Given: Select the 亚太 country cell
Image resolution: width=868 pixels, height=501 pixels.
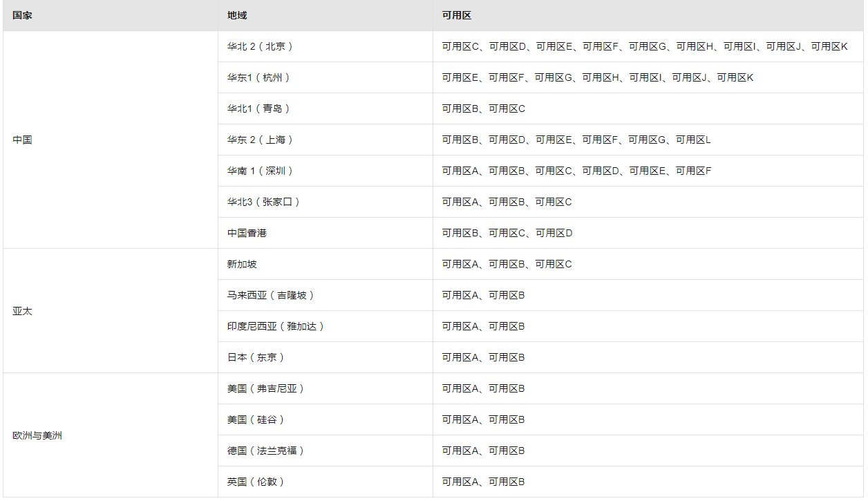Looking at the screenshot, I should click(x=22, y=311).
